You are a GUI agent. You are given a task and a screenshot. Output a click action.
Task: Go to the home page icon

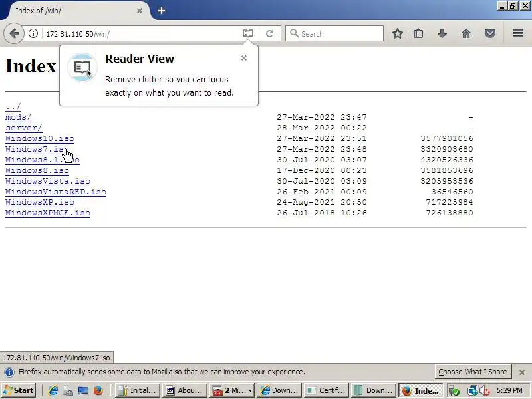point(466,33)
